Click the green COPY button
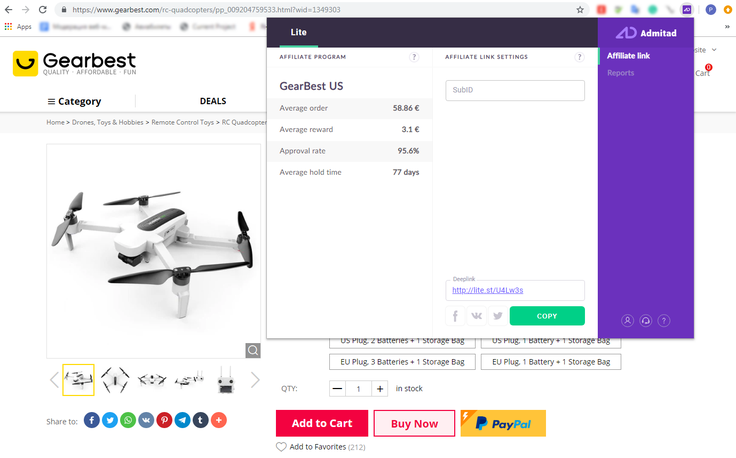736x458 pixels. (547, 316)
